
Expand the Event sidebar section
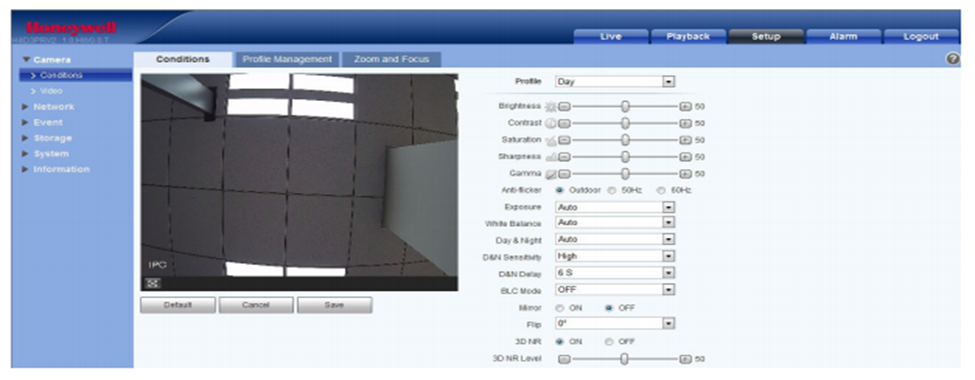pos(42,123)
